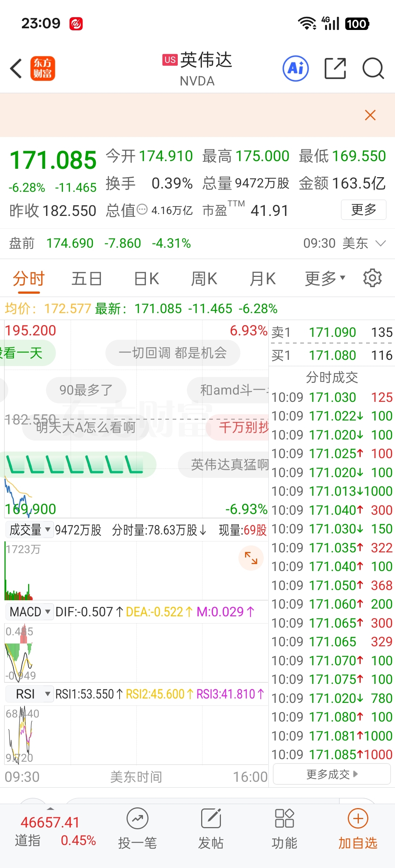This screenshot has width=395, height=868.
Task: Tap 总值 info bubble icon
Action: (142, 210)
